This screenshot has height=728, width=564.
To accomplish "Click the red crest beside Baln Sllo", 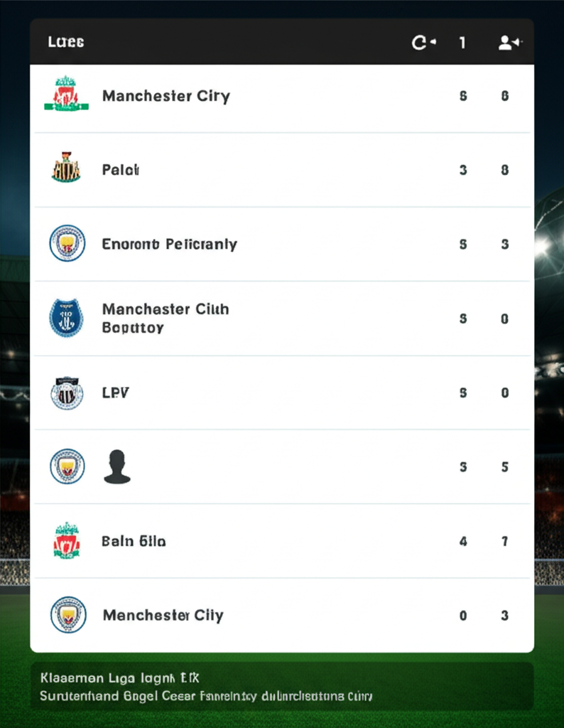I will pos(67,541).
